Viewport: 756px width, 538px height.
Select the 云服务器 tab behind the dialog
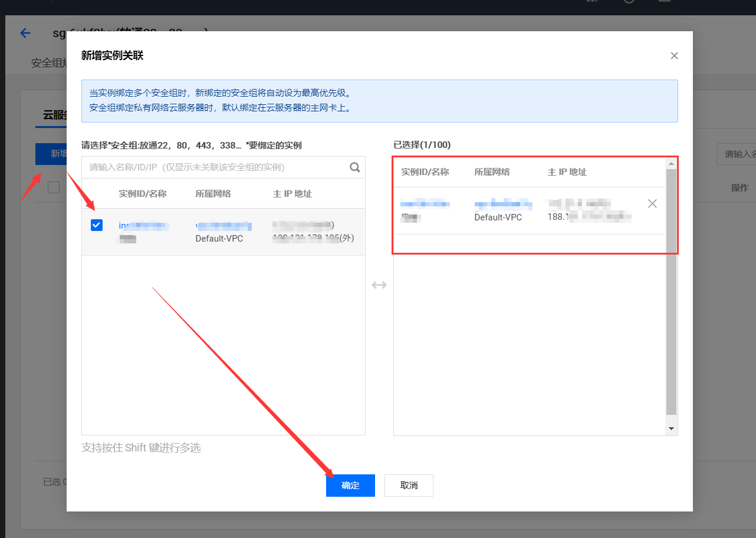[x=55, y=115]
